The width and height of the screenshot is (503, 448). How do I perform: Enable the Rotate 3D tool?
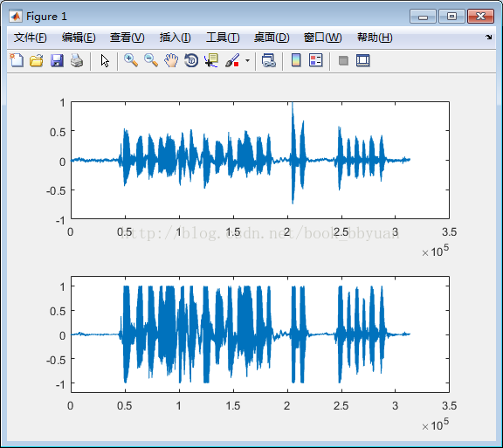[191, 60]
